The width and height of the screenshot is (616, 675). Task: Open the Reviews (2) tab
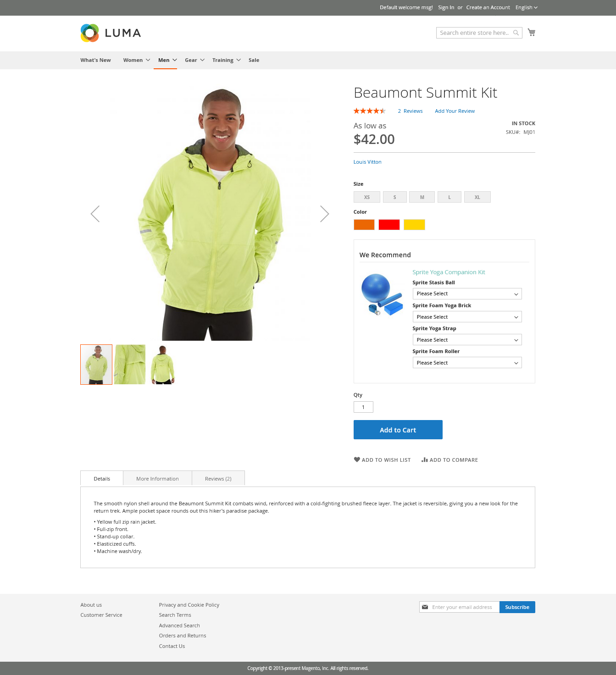(x=218, y=478)
